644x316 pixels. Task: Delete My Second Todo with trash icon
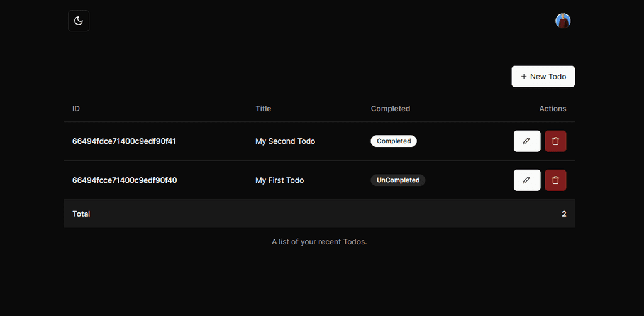click(555, 141)
